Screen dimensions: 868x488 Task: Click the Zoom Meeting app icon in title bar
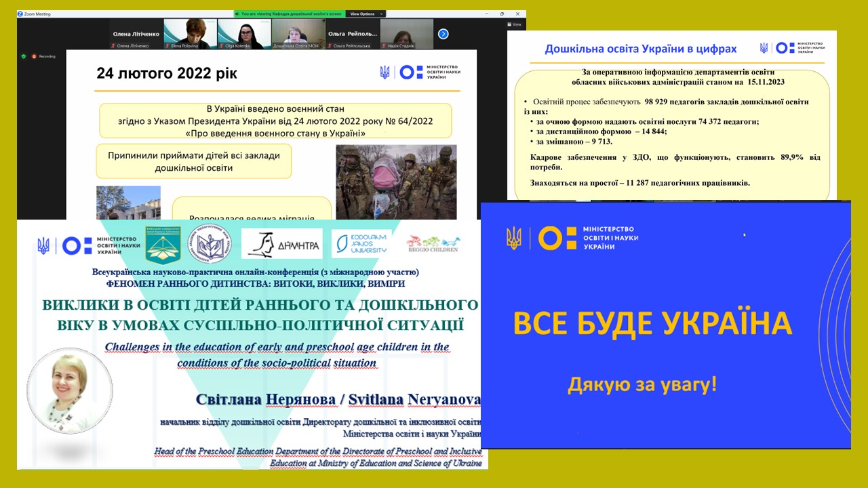(20, 14)
